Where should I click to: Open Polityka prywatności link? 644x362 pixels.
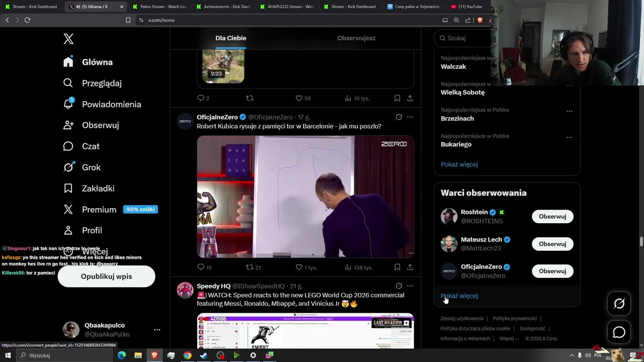point(515,318)
